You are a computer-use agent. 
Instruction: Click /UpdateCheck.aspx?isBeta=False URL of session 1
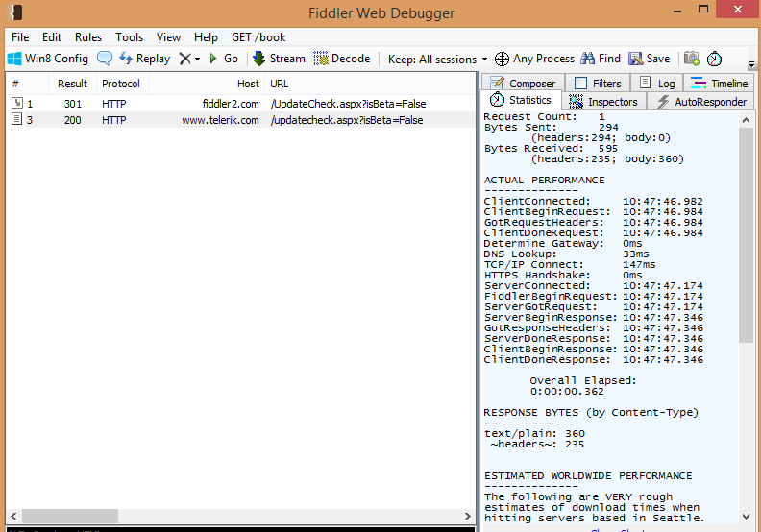click(348, 104)
